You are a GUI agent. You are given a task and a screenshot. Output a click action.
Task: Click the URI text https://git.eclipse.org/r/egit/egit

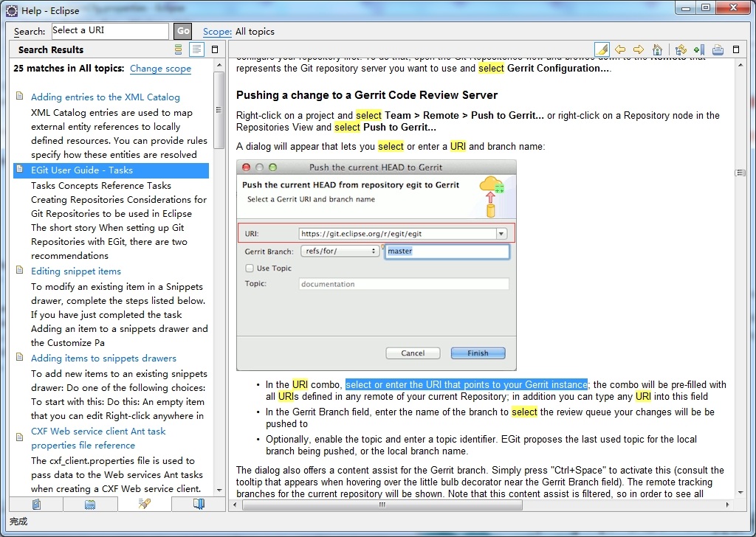pyautogui.click(x=361, y=234)
